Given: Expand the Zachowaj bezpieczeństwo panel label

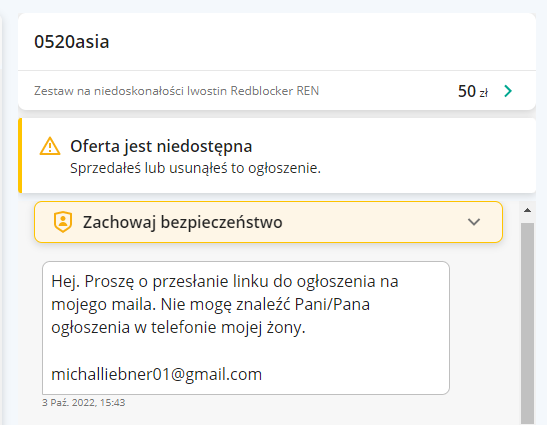Looking at the screenshot, I should point(182,222).
